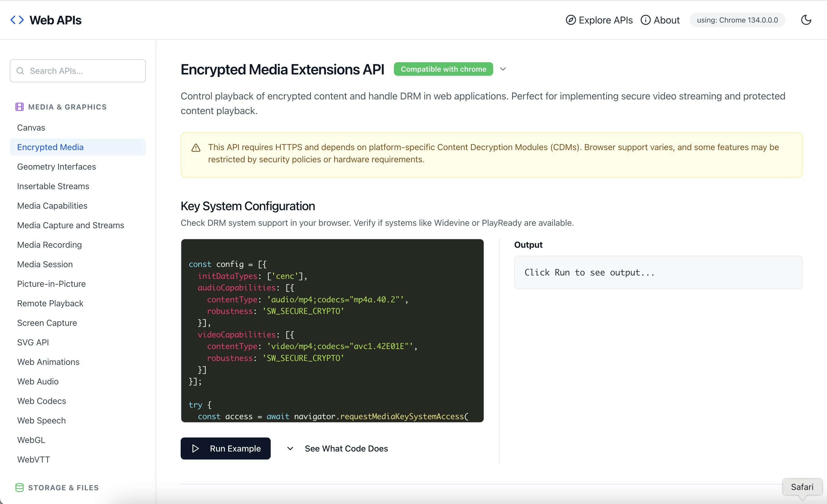Click the Web APIs code brackets logo icon
Screen dimensions: 827x504
[17, 20]
